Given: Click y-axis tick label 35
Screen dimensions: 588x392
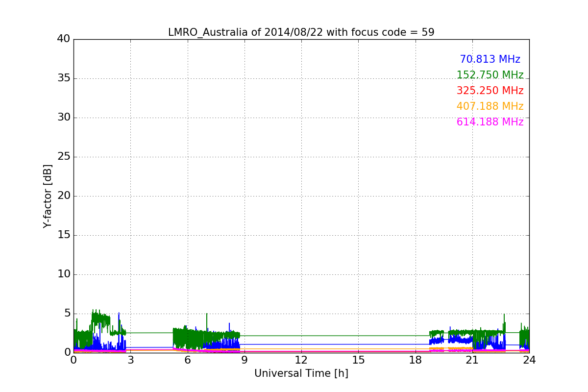Looking at the screenshot, I should [x=64, y=78].
